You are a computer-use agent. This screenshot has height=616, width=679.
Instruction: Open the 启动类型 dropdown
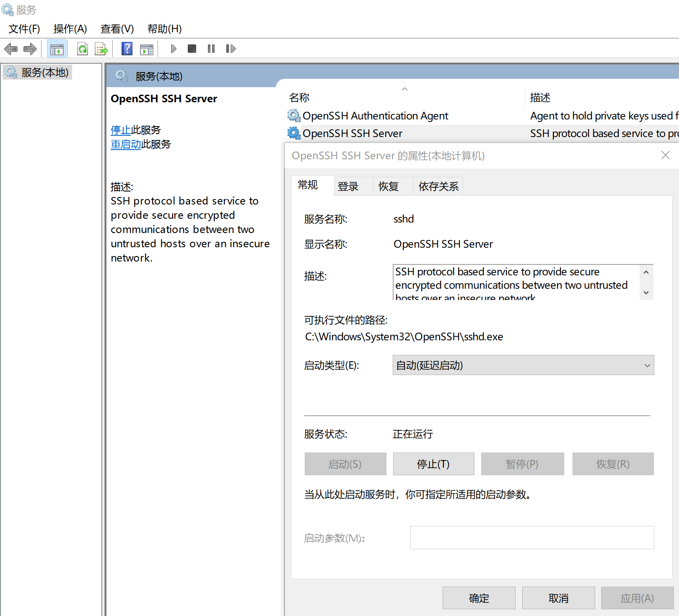coord(523,365)
